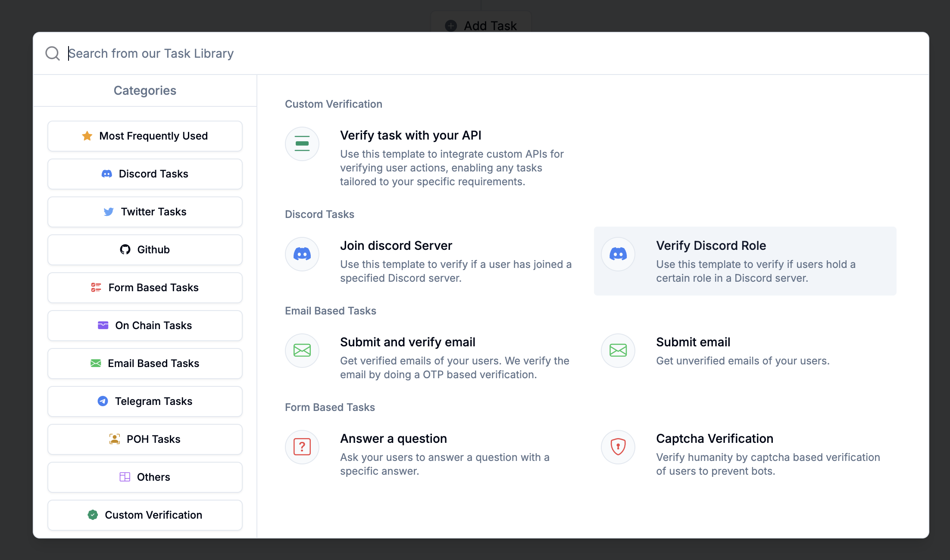
Task: Open the POH Tasks category
Action: coord(145,439)
